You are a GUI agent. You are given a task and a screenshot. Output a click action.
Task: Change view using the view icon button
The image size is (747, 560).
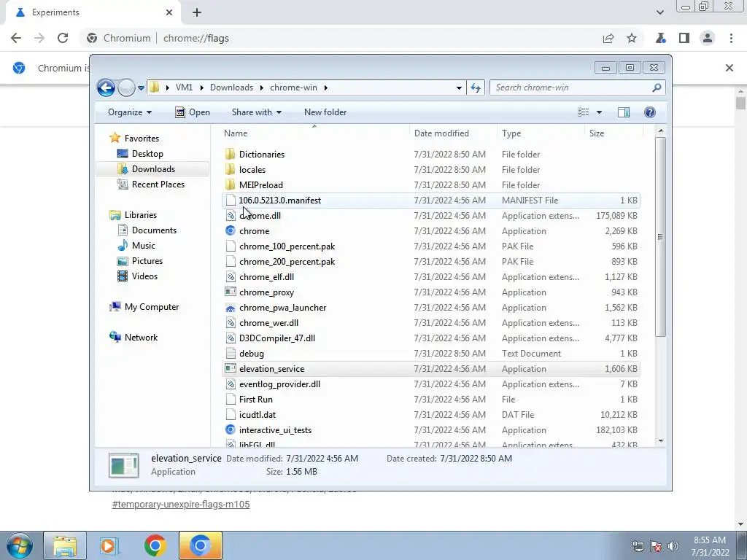[584, 112]
